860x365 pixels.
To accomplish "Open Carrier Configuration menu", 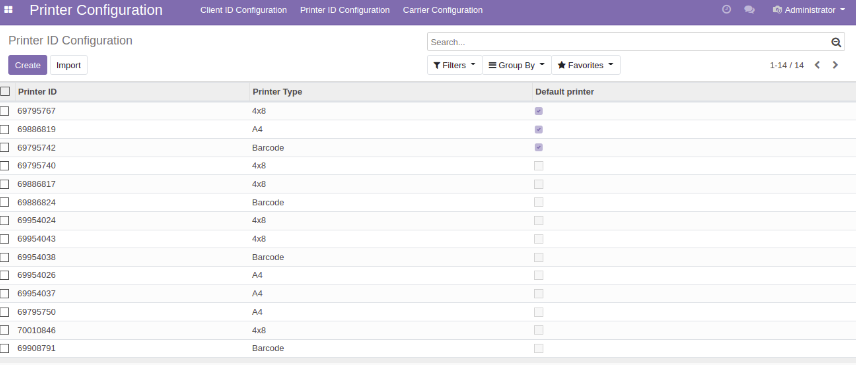I will pyautogui.click(x=443, y=10).
